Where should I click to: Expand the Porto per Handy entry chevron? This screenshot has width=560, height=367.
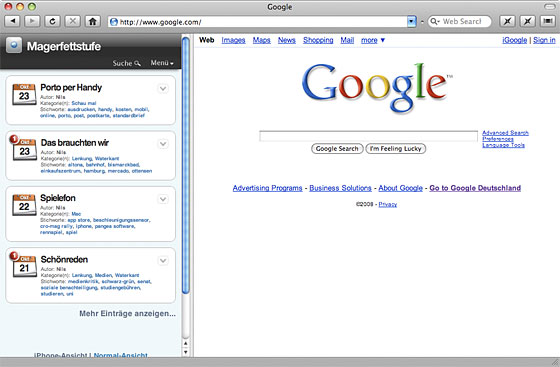coord(163,89)
